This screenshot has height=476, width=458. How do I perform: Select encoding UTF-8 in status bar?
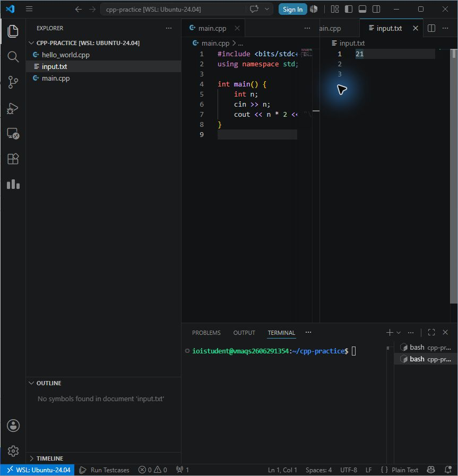[349, 470]
